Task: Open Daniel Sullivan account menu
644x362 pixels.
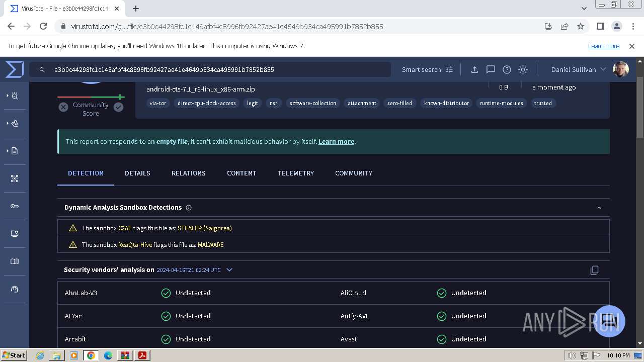Action: 578,69
